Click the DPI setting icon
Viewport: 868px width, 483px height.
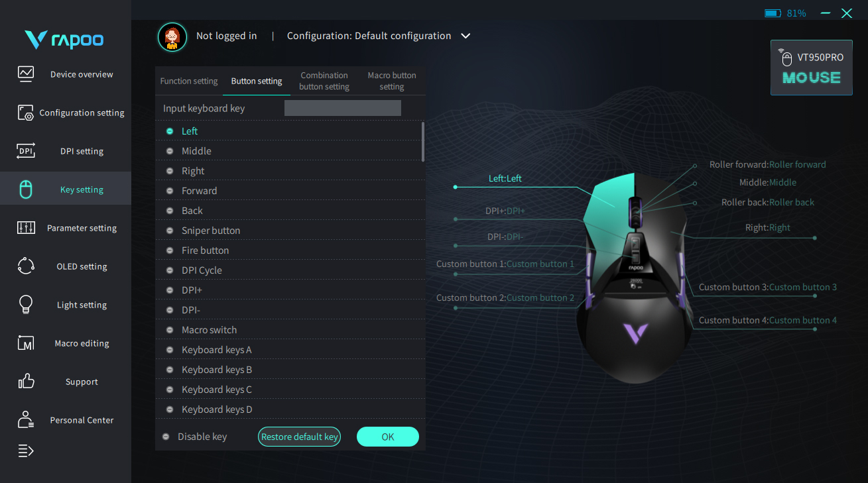(26, 151)
